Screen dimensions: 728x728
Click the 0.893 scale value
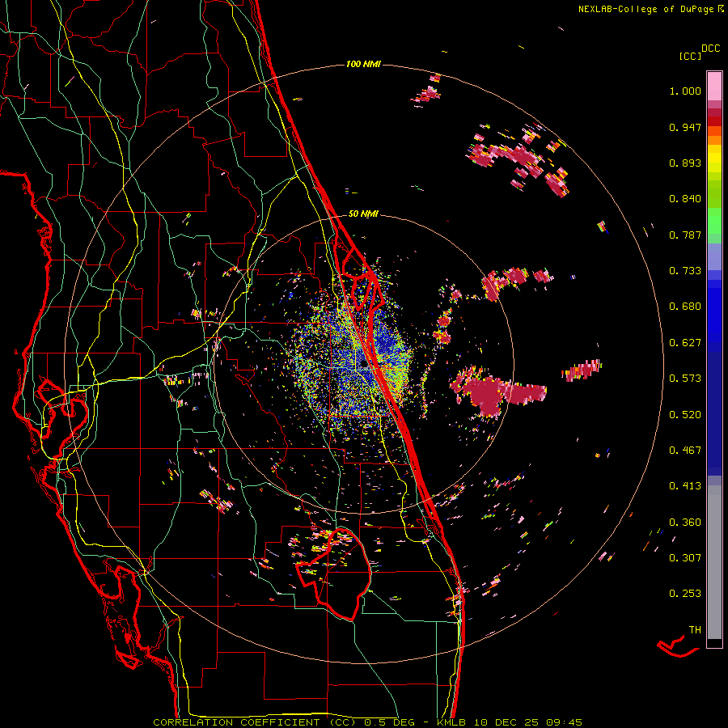click(685, 163)
